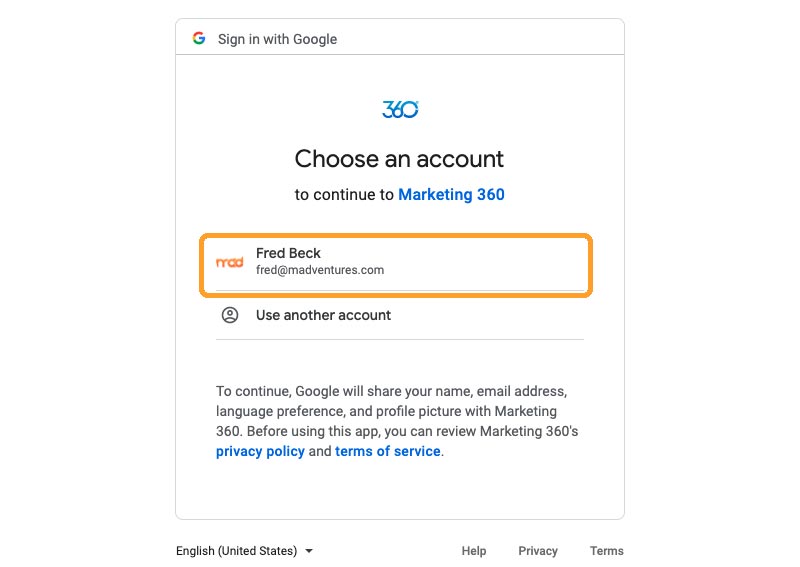The width and height of the screenshot is (800, 567).
Task: Choose Use another account
Action: [399, 315]
